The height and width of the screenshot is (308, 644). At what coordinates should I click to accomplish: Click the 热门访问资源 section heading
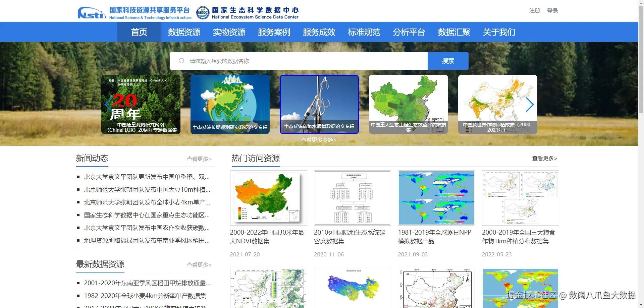(x=256, y=159)
